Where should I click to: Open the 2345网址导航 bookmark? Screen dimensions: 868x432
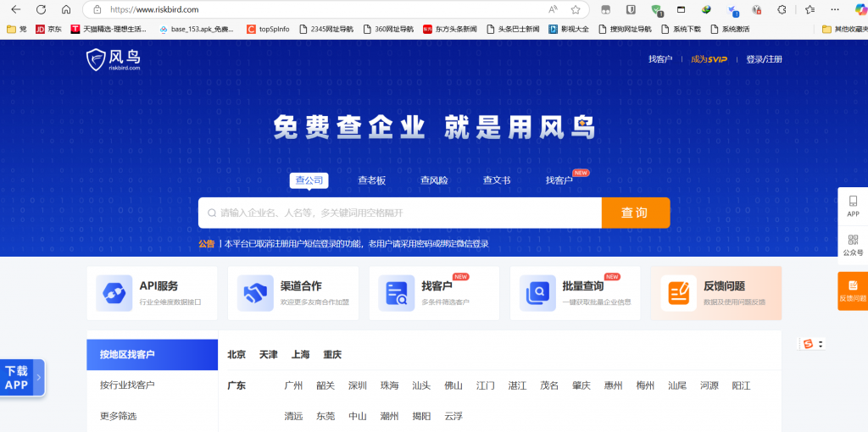pyautogui.click(x=326, y=30)
